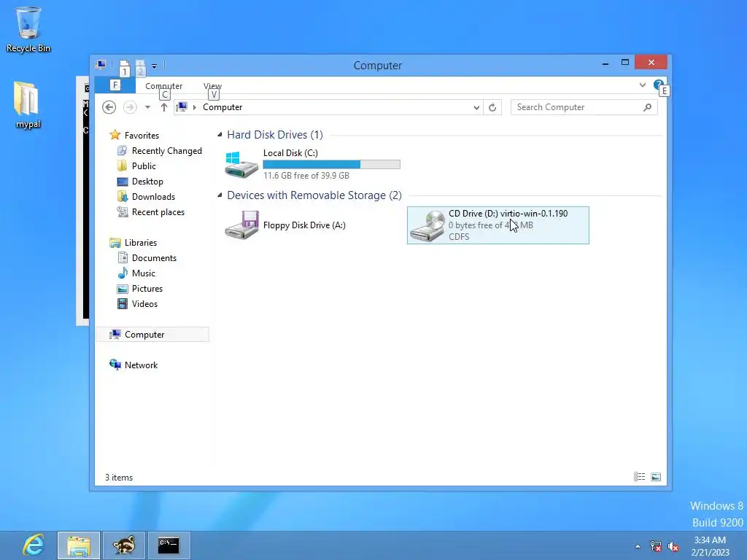This screenshot has height=560, width=747.
Task: Click the Hard Disk Drives (1) header
Action: pyautogui.click(x=275, y=135)
